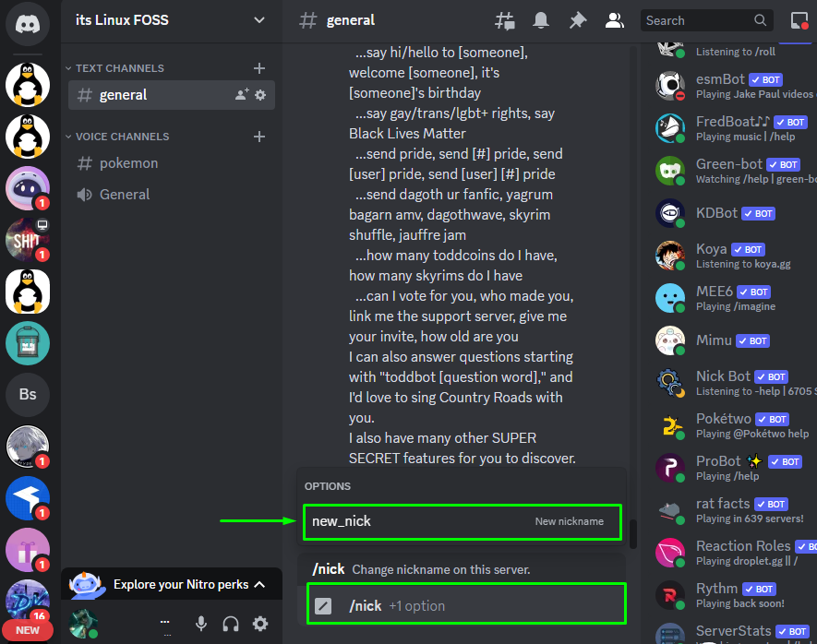
Task: Open the pokemon channel
Action: (x=172, y=163)
